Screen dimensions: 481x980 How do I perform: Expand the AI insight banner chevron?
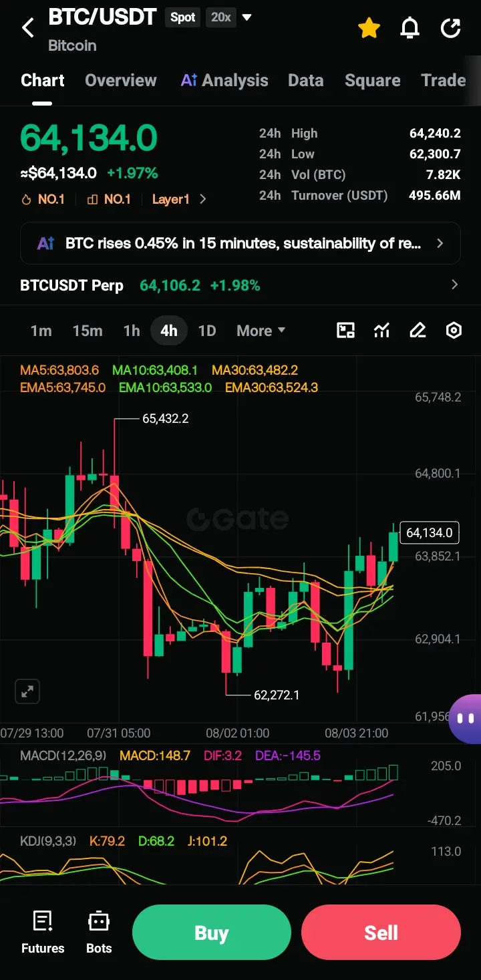pyautogui.click(x=440, y=243)
